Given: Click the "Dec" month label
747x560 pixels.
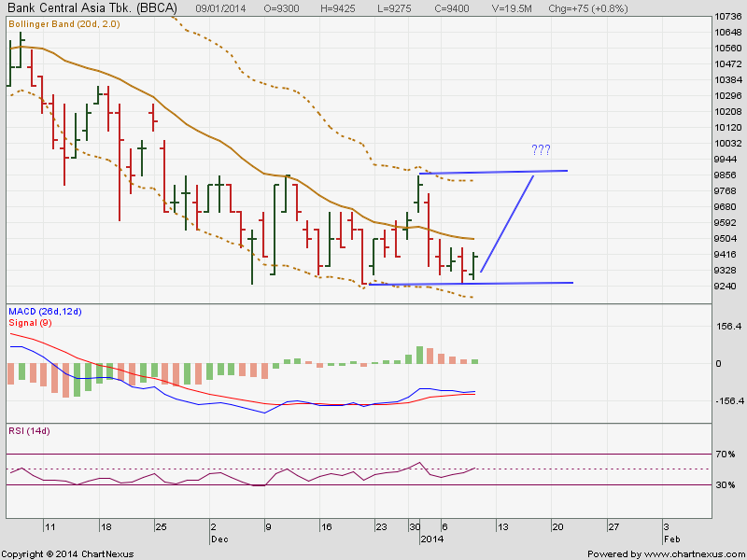Looking at the screenshot, I should 219,539.
